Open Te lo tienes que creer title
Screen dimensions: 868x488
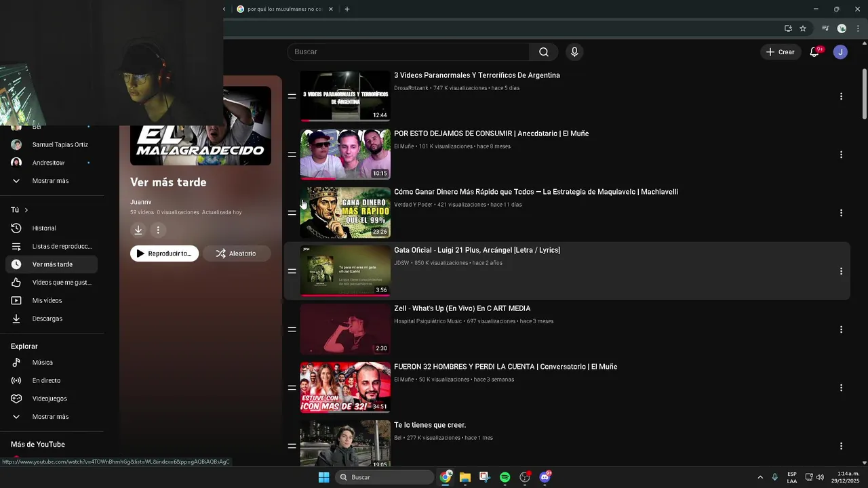(430, 425)
